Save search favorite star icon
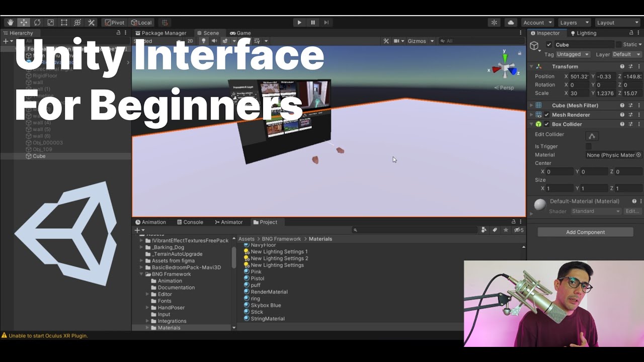644x362 pixels. click(x=506, y=230)
